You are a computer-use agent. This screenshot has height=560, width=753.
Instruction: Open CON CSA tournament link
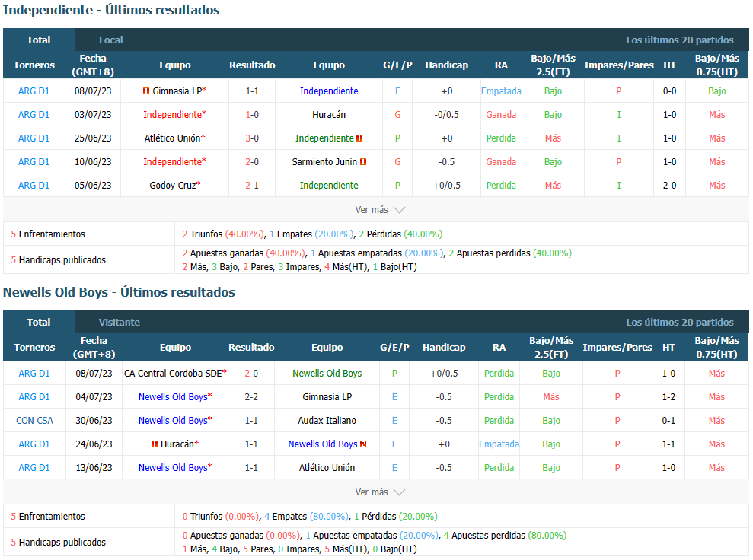point(34,420)
